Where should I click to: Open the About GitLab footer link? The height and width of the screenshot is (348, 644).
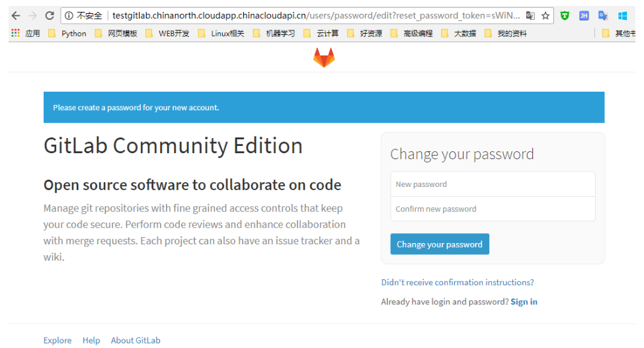pos(136,340)
